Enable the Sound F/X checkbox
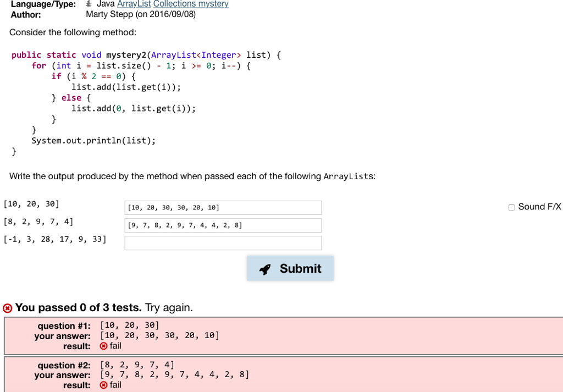563x392 pixels. tap(511, 207)
